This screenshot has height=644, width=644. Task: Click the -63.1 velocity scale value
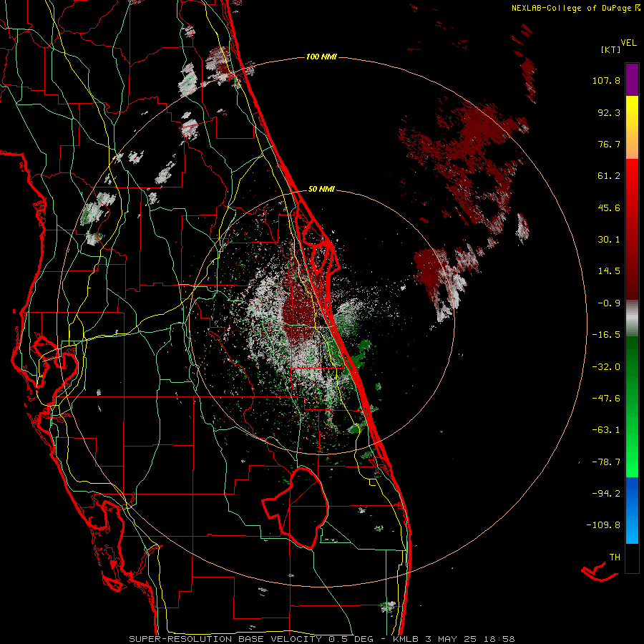click(x=606, y=430)
